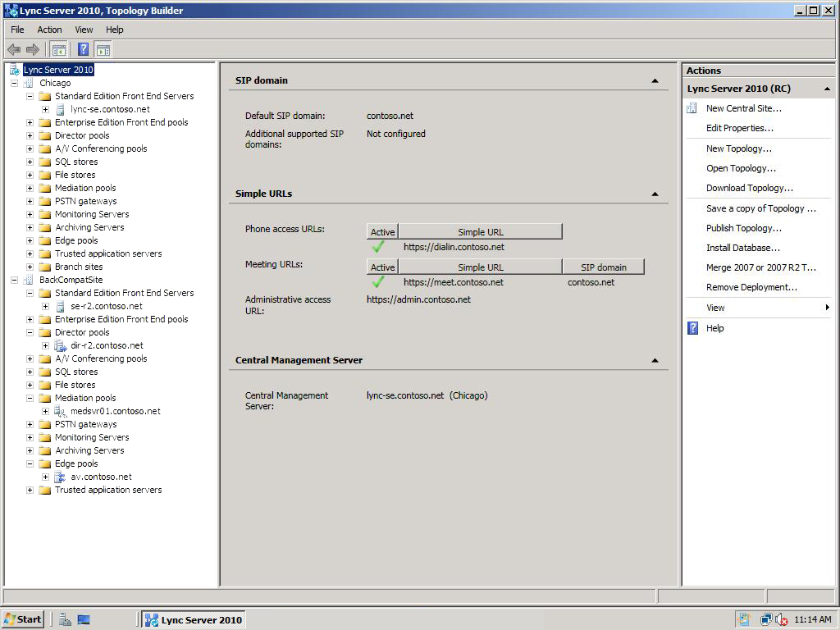The width and height of the screenshot is (840, 630).
Task: Click the taskbar Server Manager quick launch icon
Action: (x=66, y=620)
